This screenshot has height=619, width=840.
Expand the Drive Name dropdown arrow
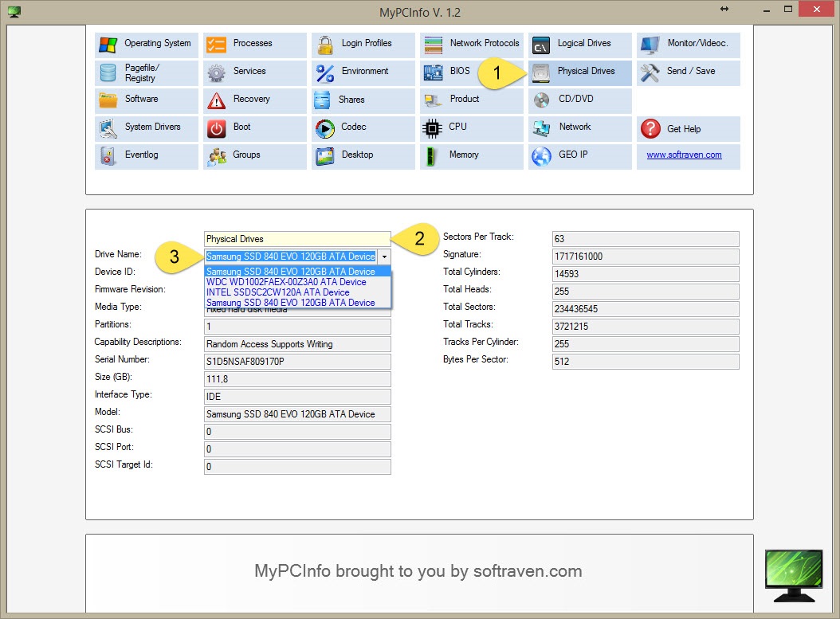tap(384, 257)
